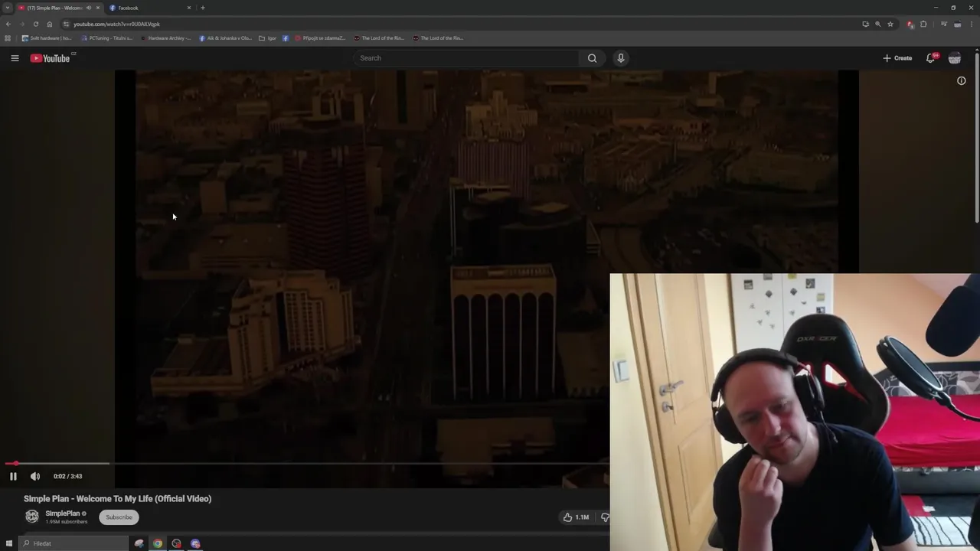This screenshot has width=980, height=551.
Task: Open the last pinned taskbar icon
Action: click(x=195, y=543)
